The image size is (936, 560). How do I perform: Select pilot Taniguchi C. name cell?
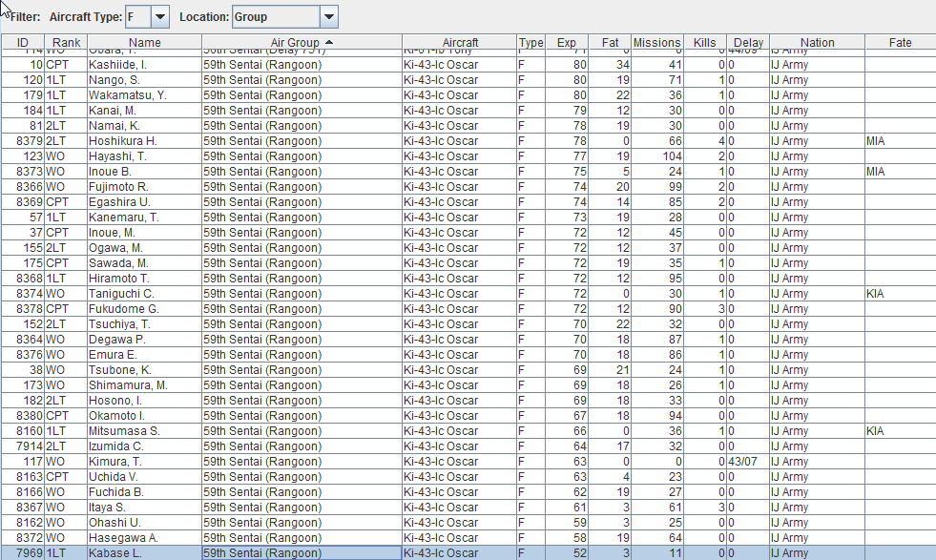tap(144, 294)
